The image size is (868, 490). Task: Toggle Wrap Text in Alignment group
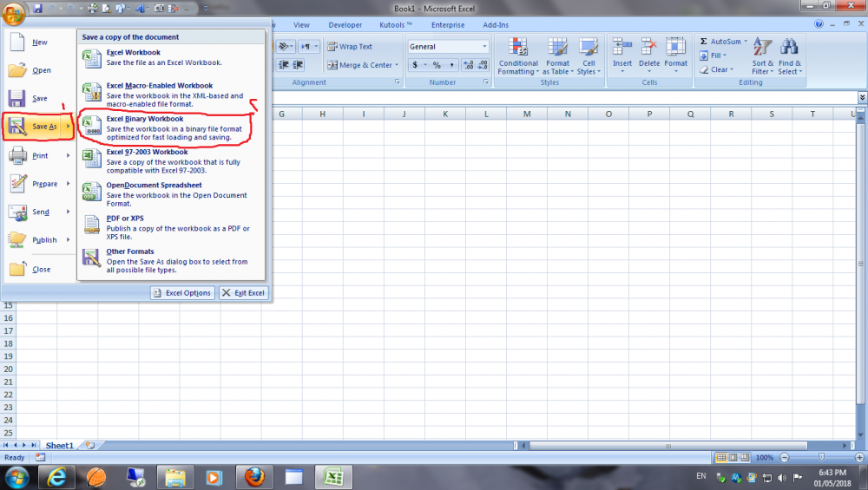(x=350, y=47)
